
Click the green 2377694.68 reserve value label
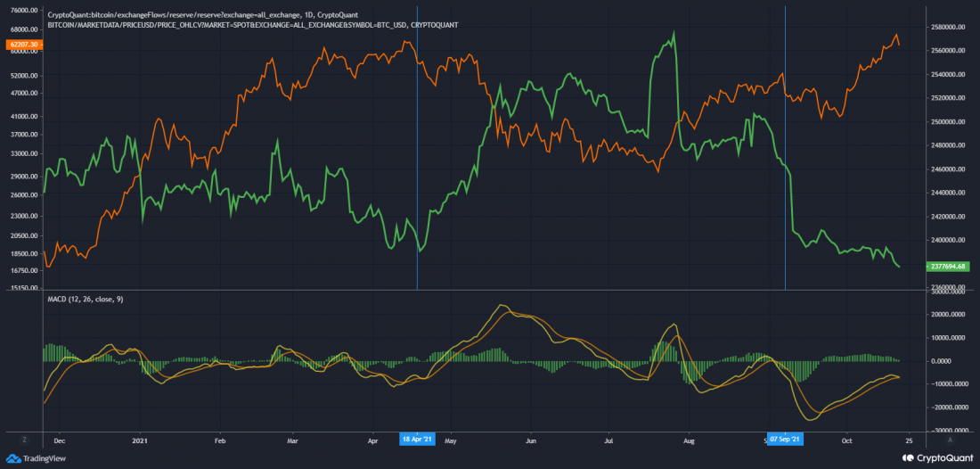point(953,266)
